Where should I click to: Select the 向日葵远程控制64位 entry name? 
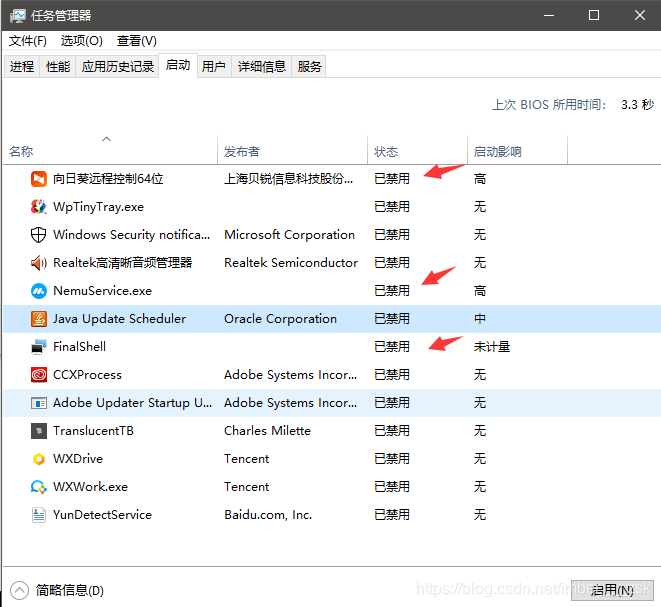coord(108,179)
